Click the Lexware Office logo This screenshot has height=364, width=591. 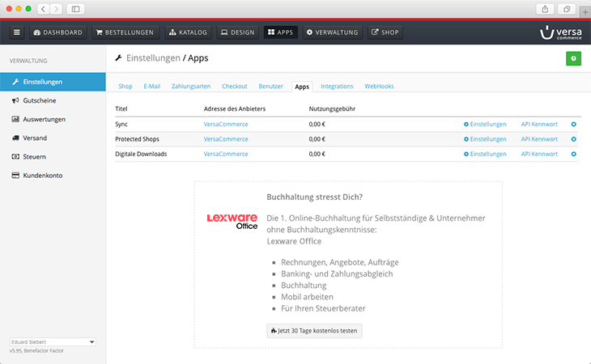tap(232, 221)
